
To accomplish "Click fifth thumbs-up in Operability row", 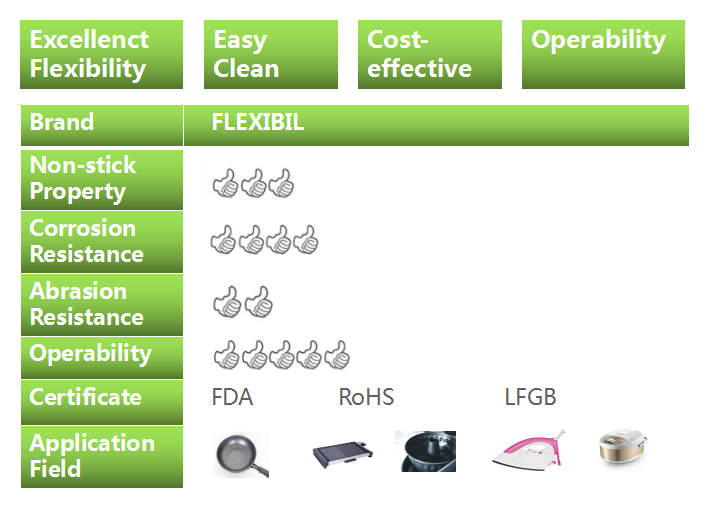I will [x=337, y=355].
